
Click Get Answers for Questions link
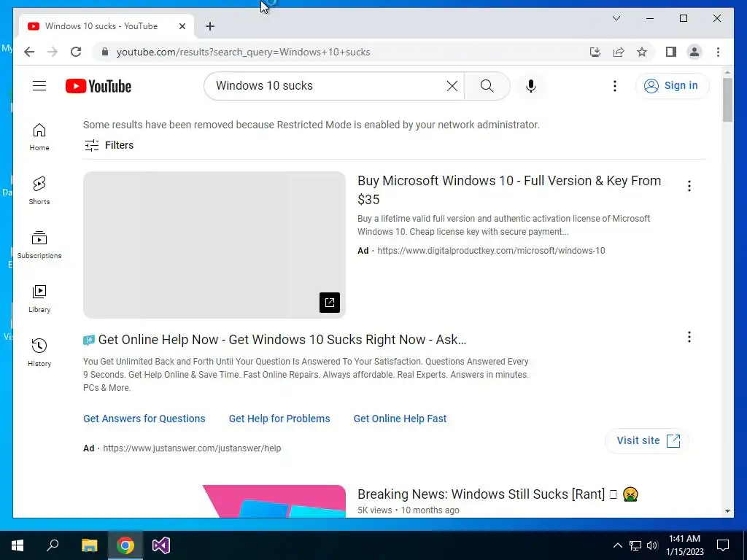click(144, 419)
